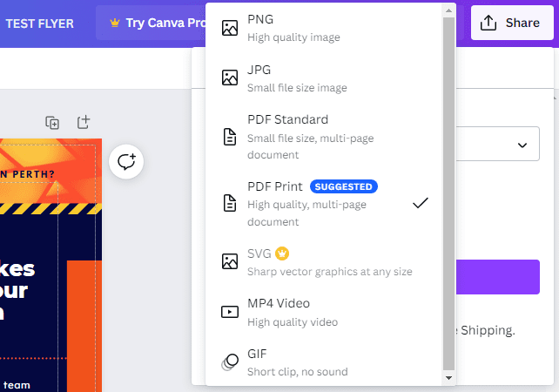Viewport: 559px width, 392px height.
Task: Expand the file type dropdown chevron
Action: coord(522,145)
